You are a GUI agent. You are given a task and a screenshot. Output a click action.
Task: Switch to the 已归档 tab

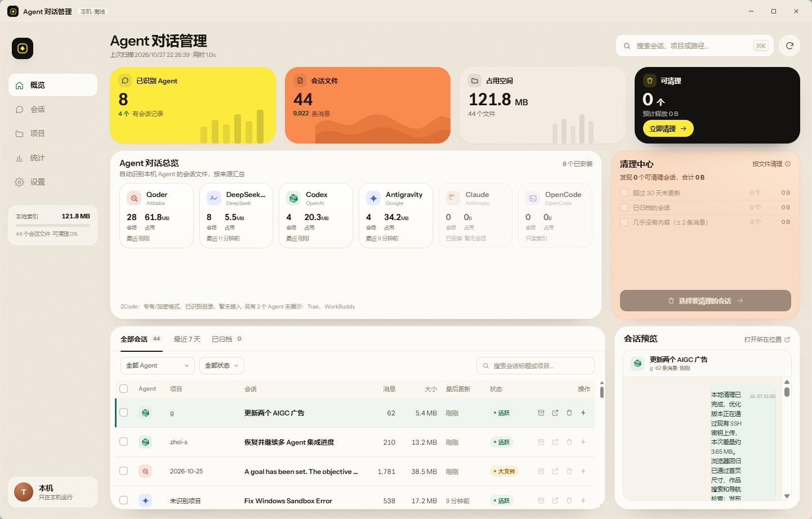[x=227, y=339]
